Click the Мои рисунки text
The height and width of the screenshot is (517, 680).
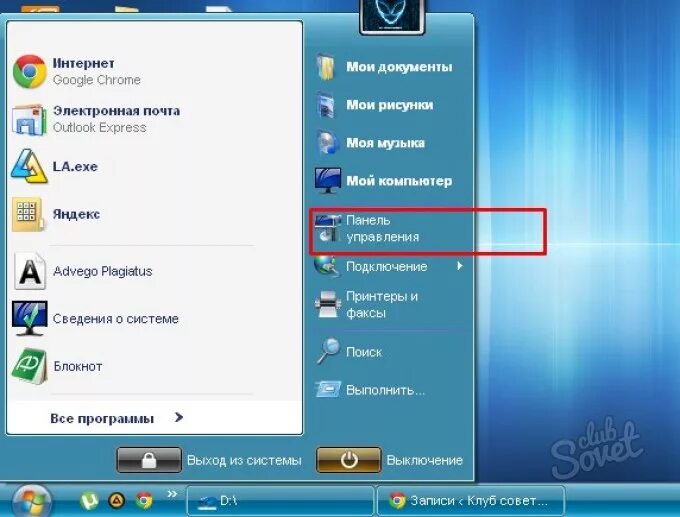(389, 105)
